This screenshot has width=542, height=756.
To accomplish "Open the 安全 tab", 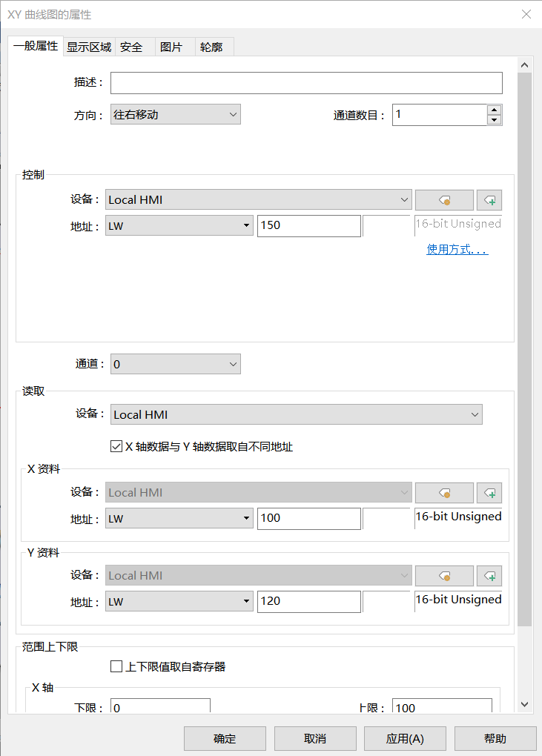I will (131, 47).
